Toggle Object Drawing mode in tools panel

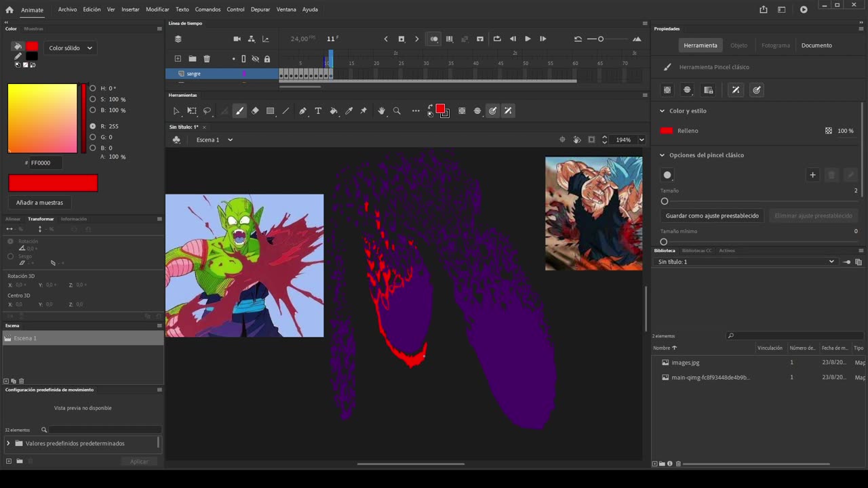(x=462, y=110)
